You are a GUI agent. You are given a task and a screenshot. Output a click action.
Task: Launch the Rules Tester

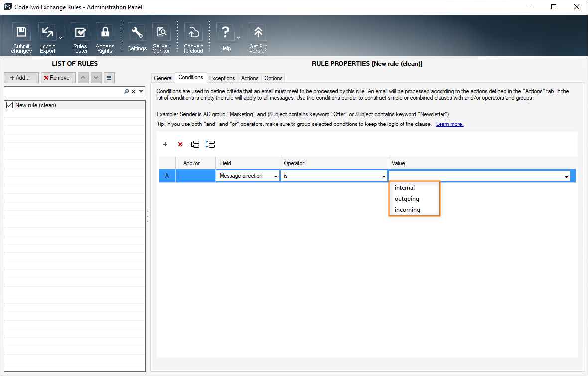point(80,38)
